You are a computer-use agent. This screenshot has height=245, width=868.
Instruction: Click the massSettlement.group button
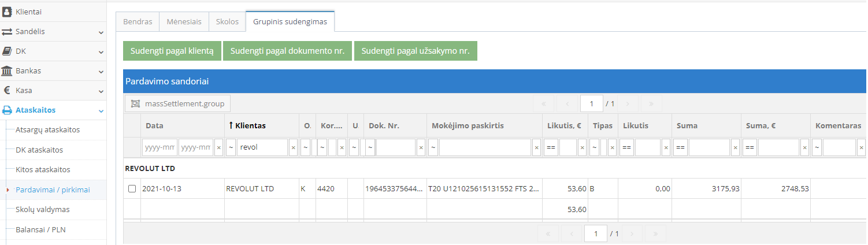[x=178, y=103]
